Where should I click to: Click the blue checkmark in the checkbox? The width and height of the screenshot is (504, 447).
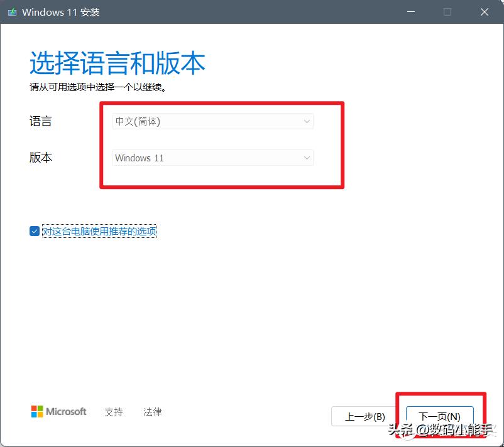pyautogui.click(x=35, y=231)
